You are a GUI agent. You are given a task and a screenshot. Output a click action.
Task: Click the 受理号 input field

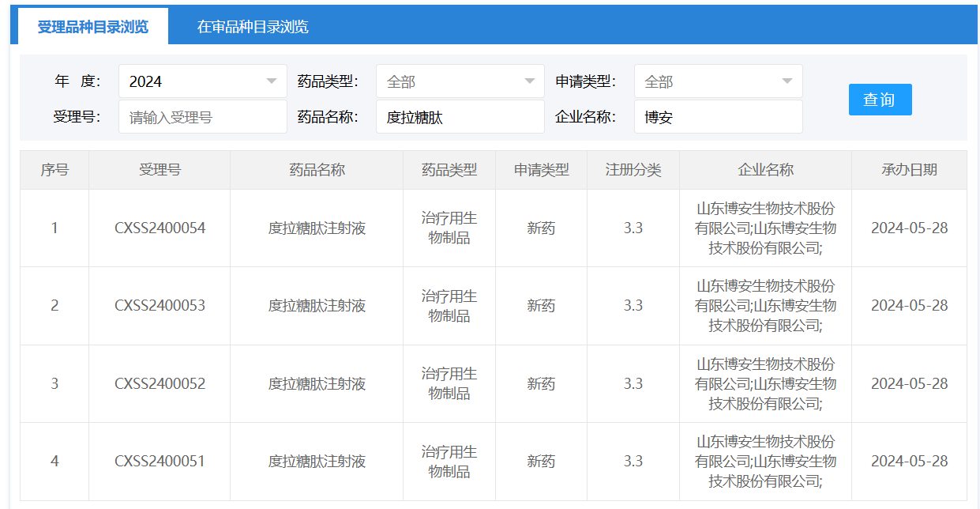[203, 117]
